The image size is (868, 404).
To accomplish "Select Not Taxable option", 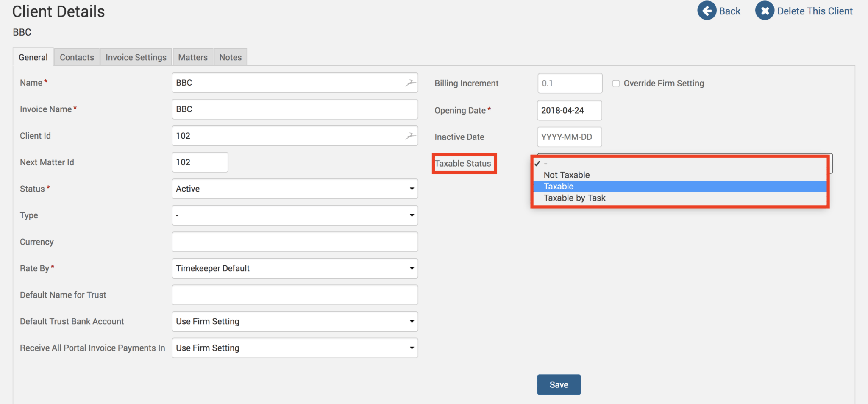I will tap(567, 175).
